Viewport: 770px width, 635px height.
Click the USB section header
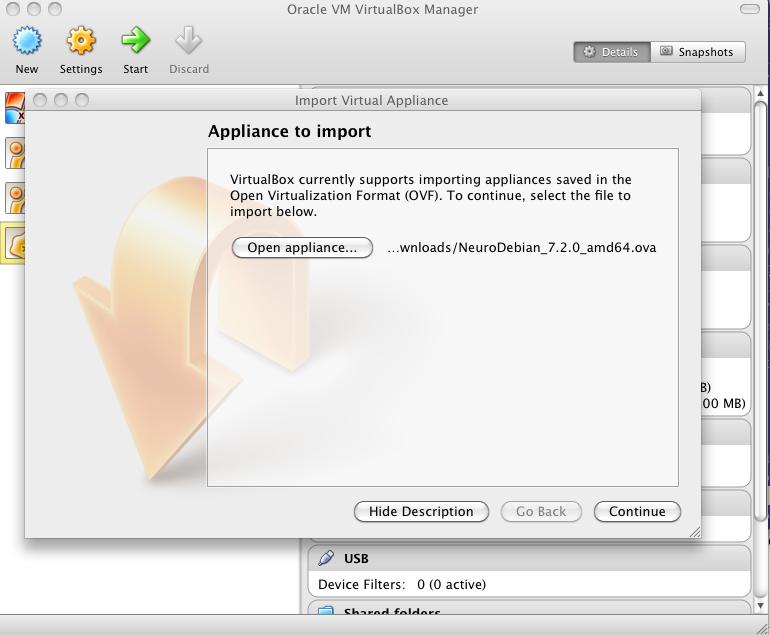click(529, 558)
